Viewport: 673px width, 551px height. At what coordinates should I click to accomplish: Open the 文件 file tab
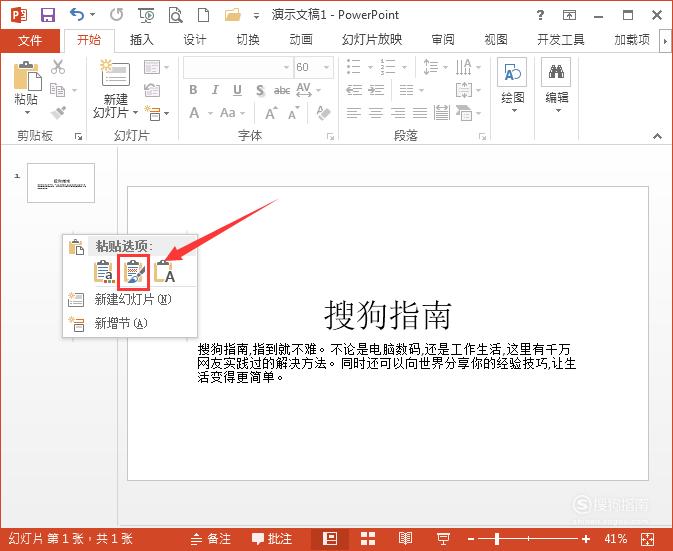point(30,41)
